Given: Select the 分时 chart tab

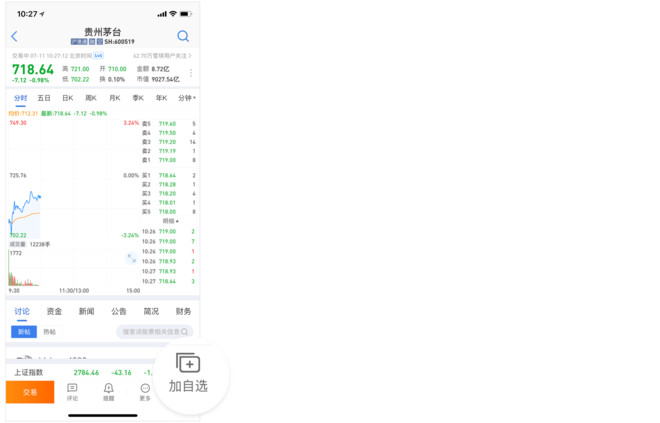Looking at the screenshot, I should coord(20,98).
